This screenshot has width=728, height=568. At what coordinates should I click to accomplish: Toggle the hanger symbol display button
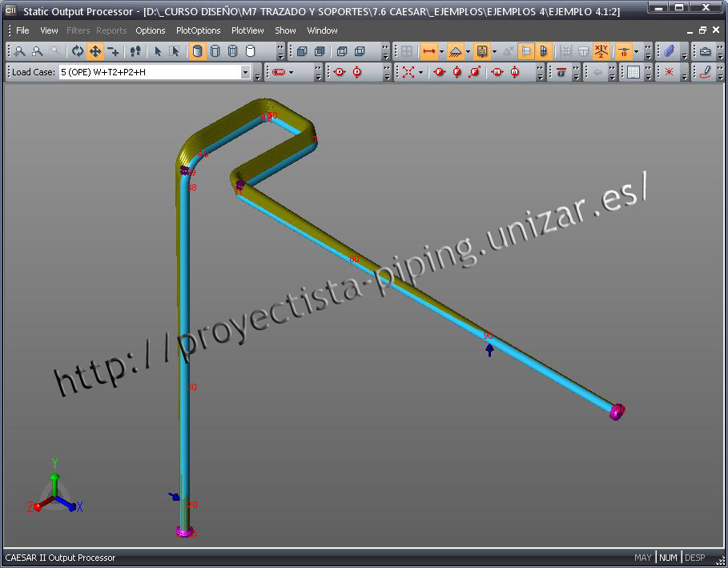click(482, 51)
